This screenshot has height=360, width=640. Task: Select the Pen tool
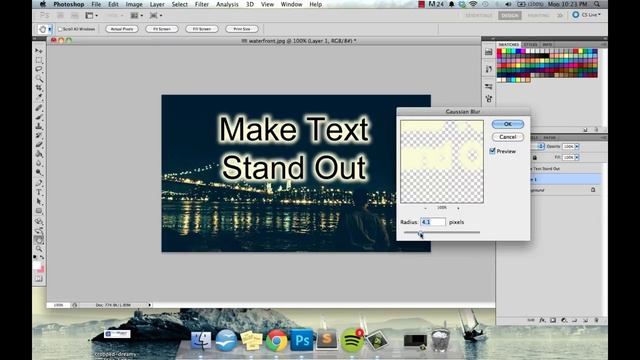pos(39,182)
